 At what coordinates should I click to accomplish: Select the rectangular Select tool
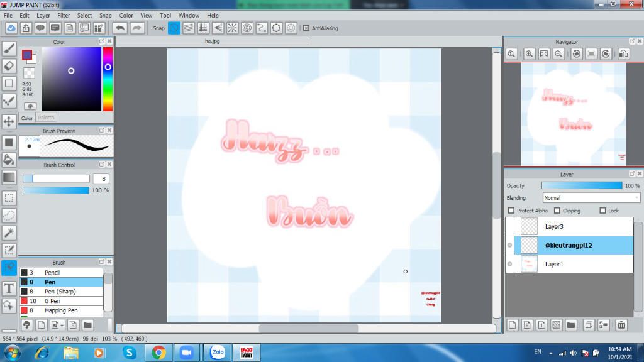coord(9,198)
